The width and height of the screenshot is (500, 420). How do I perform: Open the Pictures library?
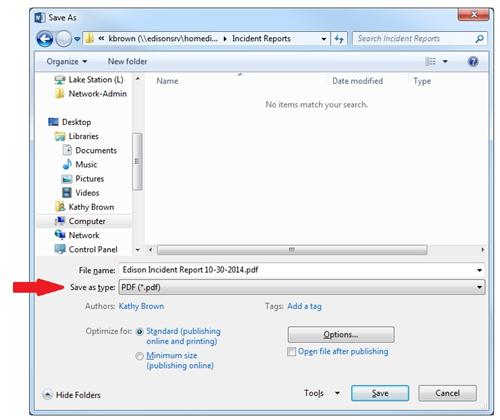click(x=83, y=179)
